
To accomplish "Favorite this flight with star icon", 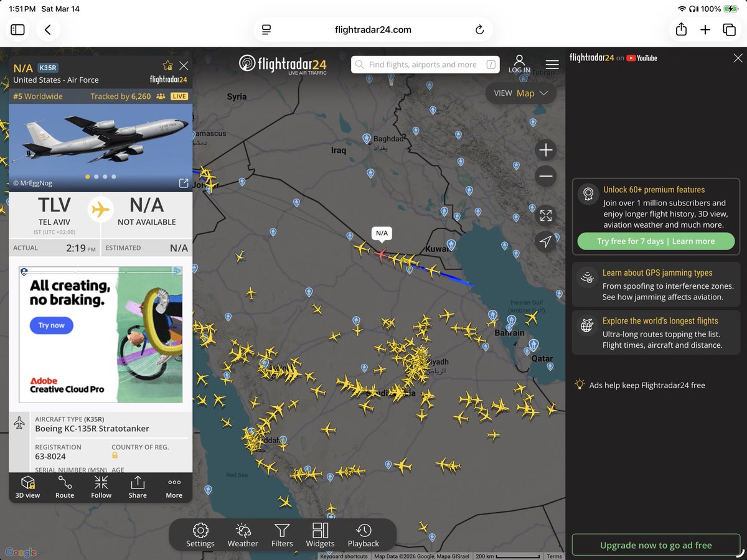I will point(167,65).
